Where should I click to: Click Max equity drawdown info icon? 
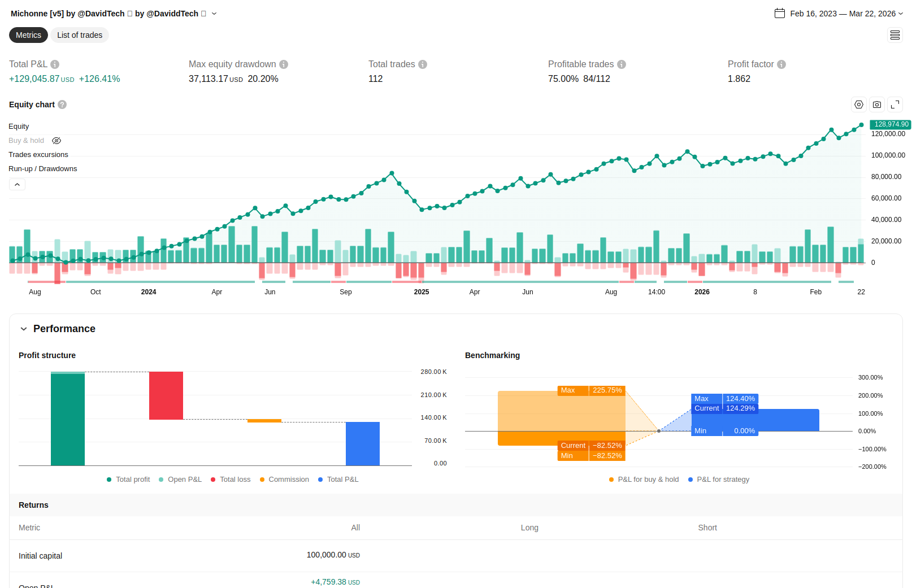pyautogui.click(x=284, y=64)
